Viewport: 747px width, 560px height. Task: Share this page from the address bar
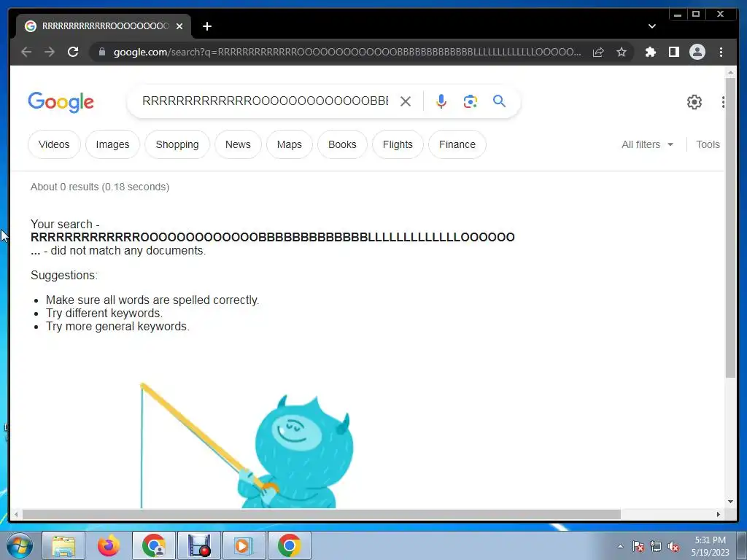(x=598, y=52)
